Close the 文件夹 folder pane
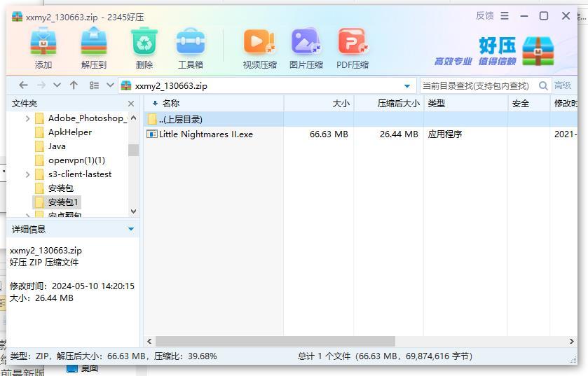This screenshot has height=376, width=588. point(131,104)
